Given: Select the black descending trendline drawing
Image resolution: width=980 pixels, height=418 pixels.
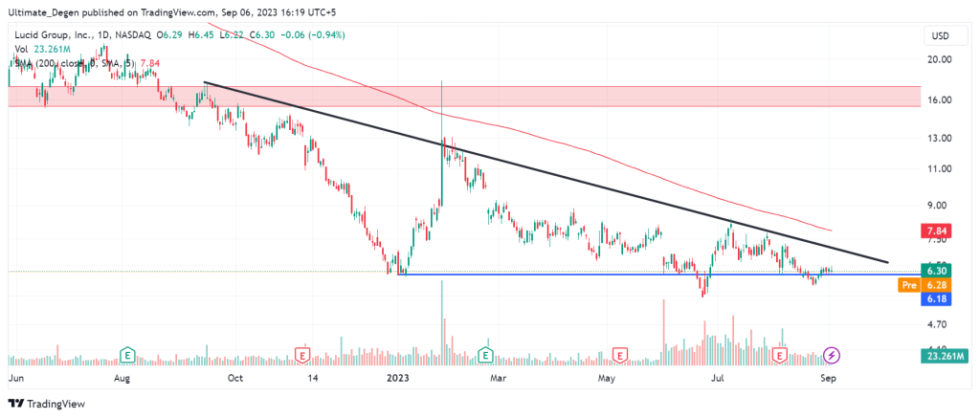Looking at the screenshot, I should [546, 172].
